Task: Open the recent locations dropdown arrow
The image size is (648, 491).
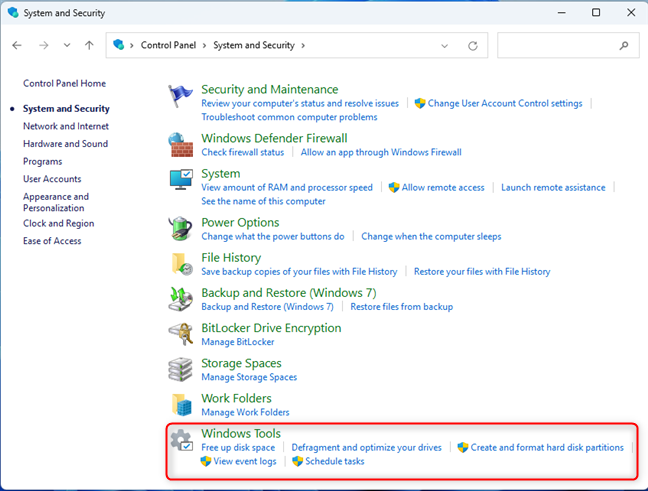Action: point(67,46)
